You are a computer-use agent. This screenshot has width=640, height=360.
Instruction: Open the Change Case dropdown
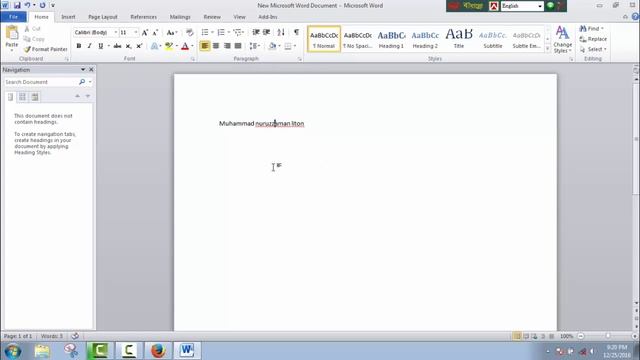(171, 33)
